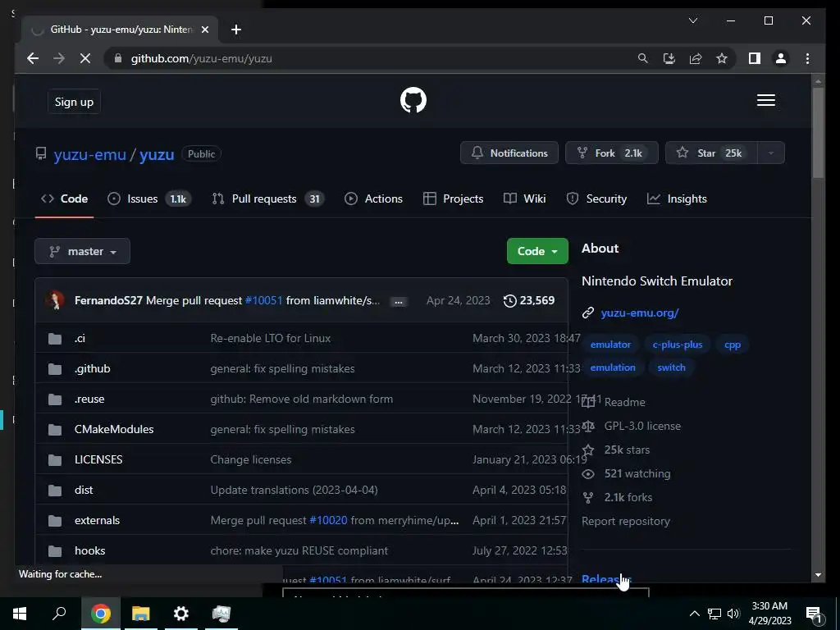The height and width of the screenshot is (630, 840).
Task: Expand the Star lists dropdown arrow
Action: click(771, 153)
